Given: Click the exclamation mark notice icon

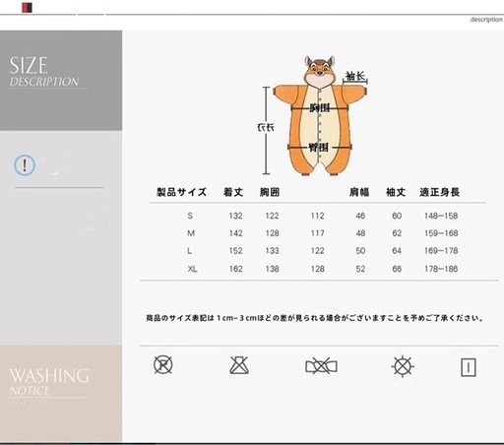Looking at the screenshot, I should coord(25,164).
